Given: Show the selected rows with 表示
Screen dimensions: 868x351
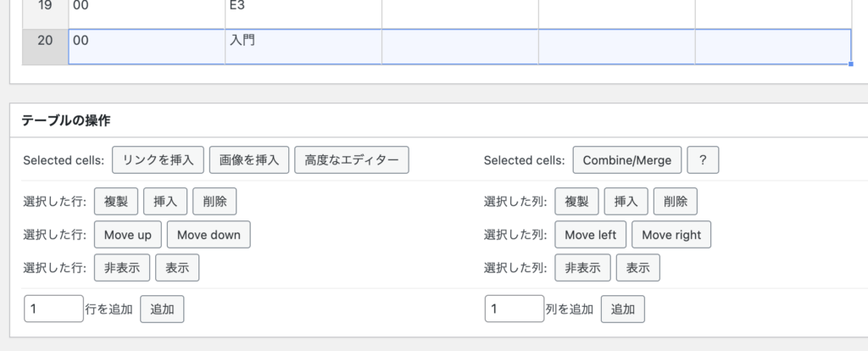Looking at the screenshot, I should pos(177,268).
